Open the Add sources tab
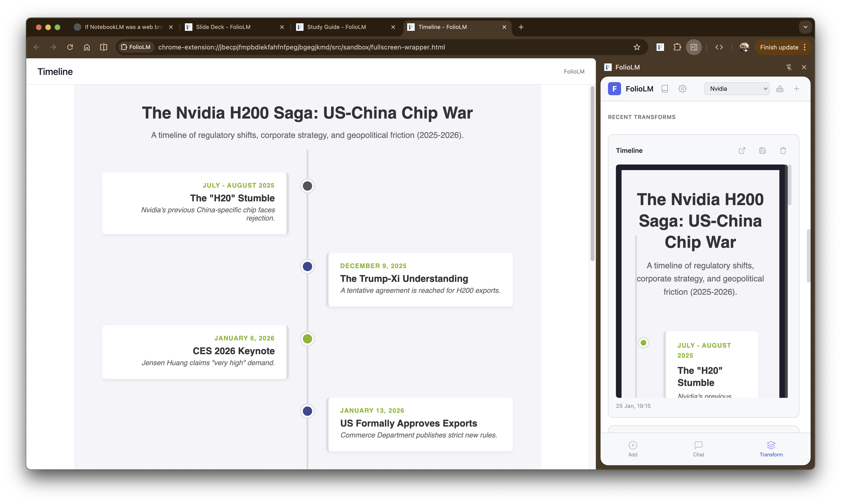Image resolution: width=841 pixels, height=504 pixels. pos(633,449)
